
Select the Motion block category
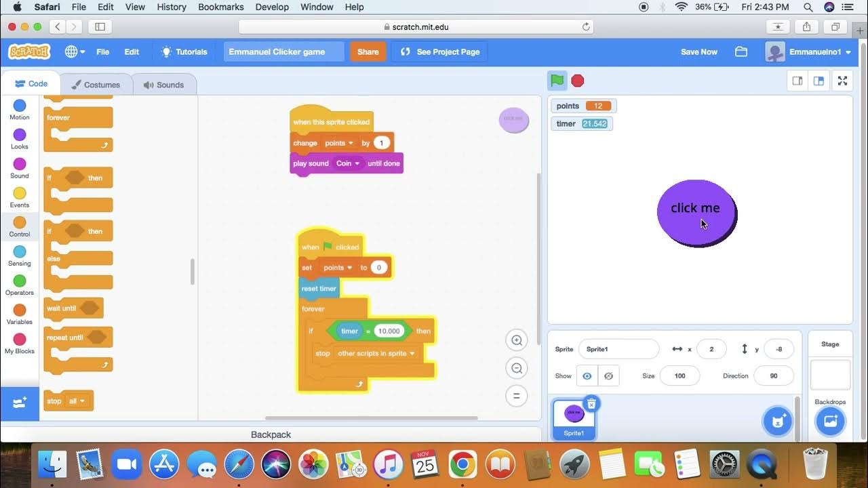(x=20, y=110)
